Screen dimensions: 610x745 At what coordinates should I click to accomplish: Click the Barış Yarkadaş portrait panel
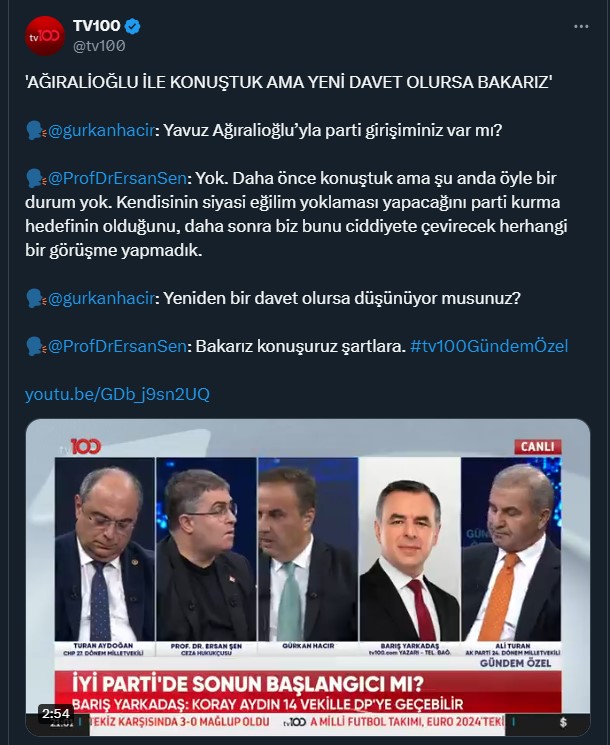(410, 550)
